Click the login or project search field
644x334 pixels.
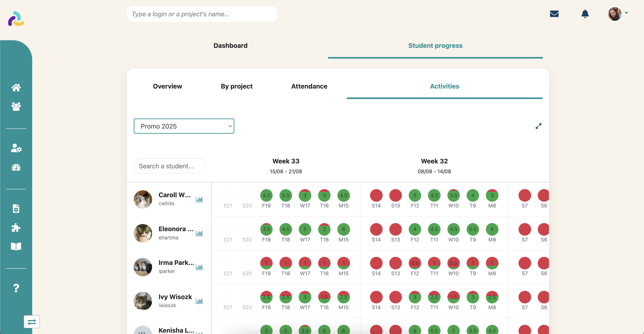tap(202, 14)
